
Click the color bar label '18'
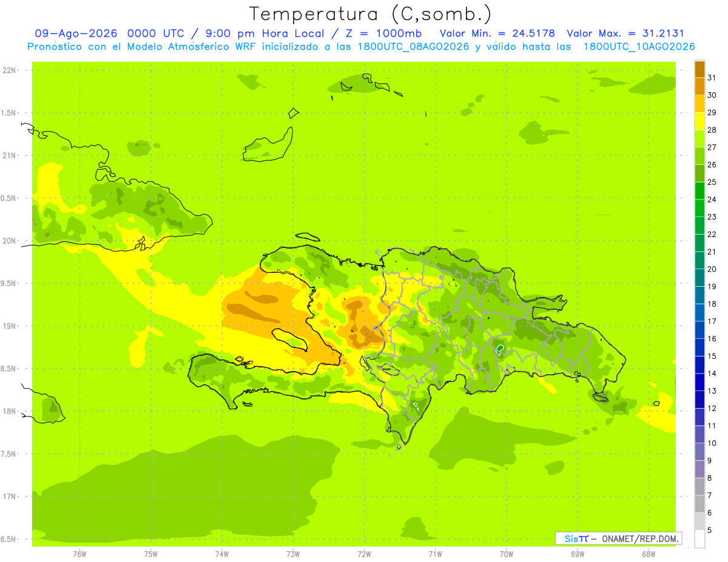coord(712,304)
